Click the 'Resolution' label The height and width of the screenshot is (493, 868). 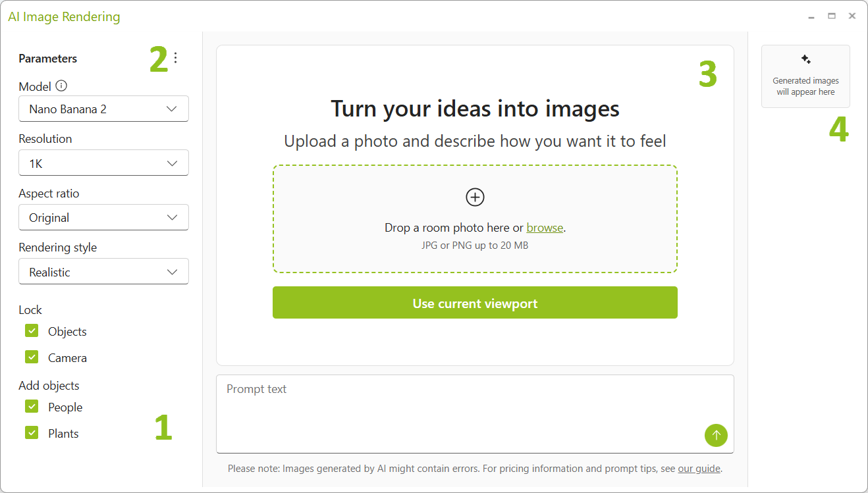tap(45, 139)
